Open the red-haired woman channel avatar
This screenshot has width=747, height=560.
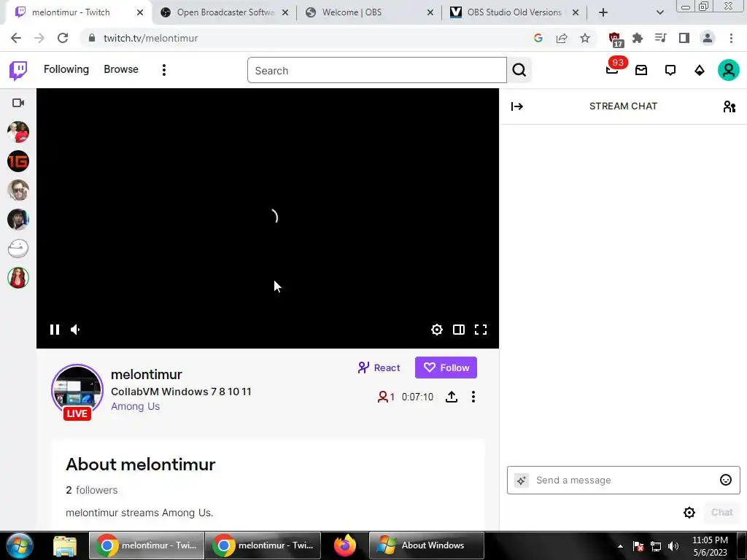pyautogui.click(x=18, y=278)
